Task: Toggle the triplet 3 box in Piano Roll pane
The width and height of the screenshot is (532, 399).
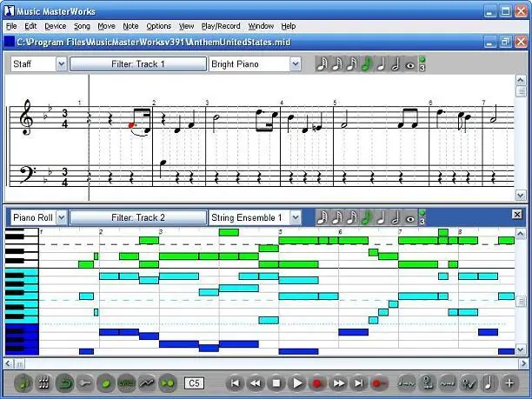Action: click(422, 222)
